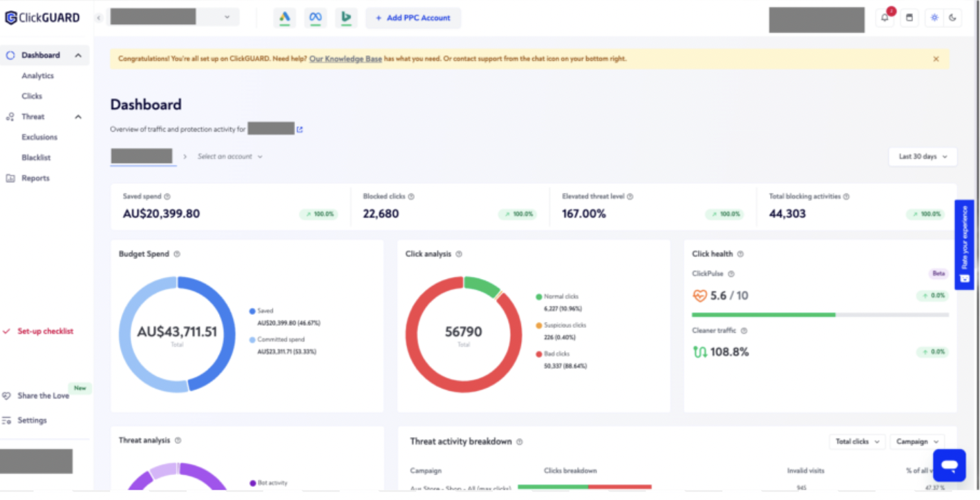Image resolution: width=980 pixels, height=500 pixels.
Task: Open the chat support bubble
Action: [949, 465]
